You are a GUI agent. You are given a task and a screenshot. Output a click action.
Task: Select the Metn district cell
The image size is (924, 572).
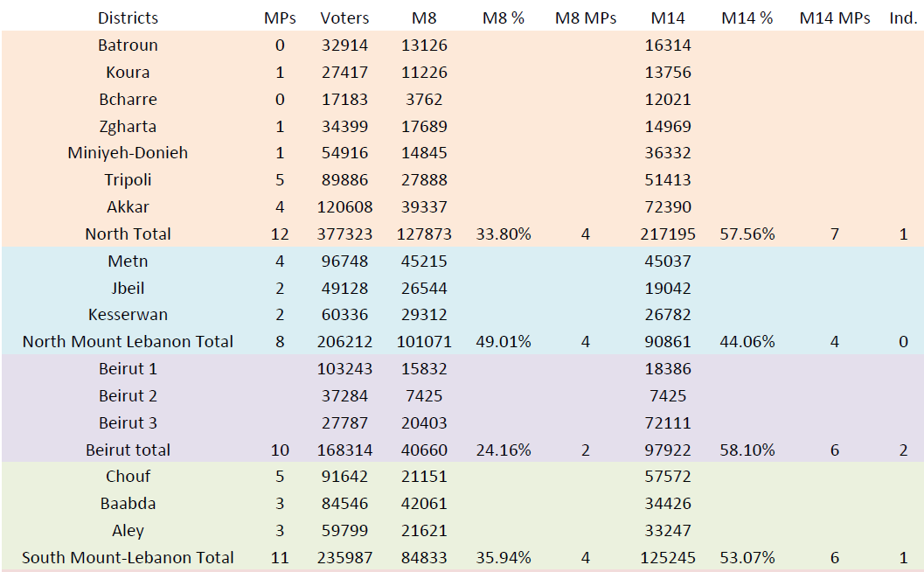129,261
